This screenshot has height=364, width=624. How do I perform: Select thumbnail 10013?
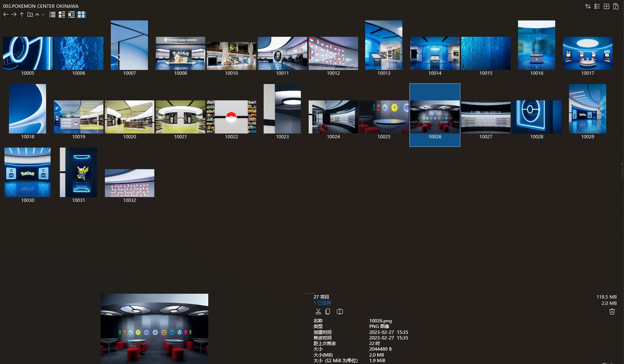(384, 45)
